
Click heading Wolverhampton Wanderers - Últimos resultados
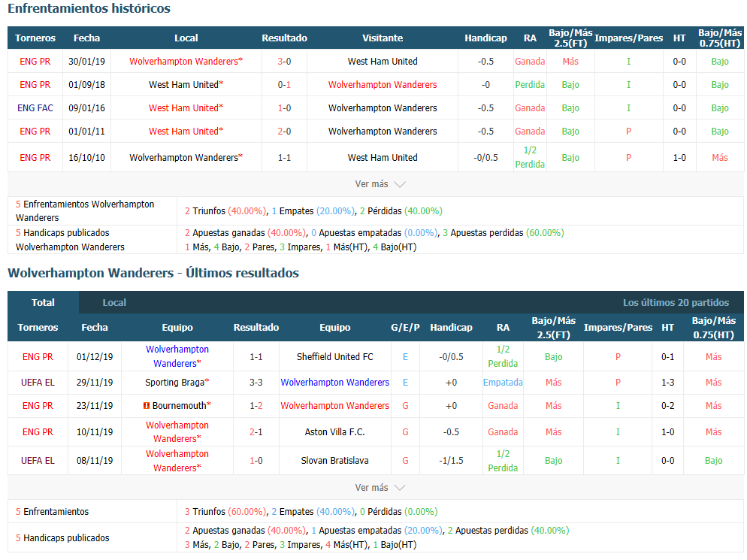(153, 273)
